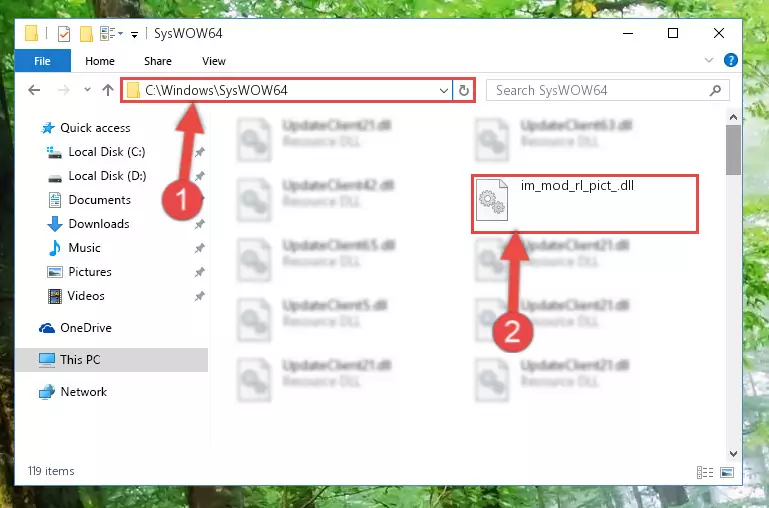
Task: Select Quick access in the navigation pane
Action: click(95, 127)
